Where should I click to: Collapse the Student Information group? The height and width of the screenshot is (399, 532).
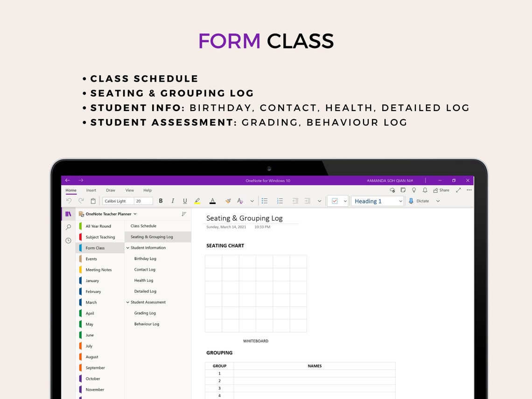pyautogui.click(x=127, y=248)
